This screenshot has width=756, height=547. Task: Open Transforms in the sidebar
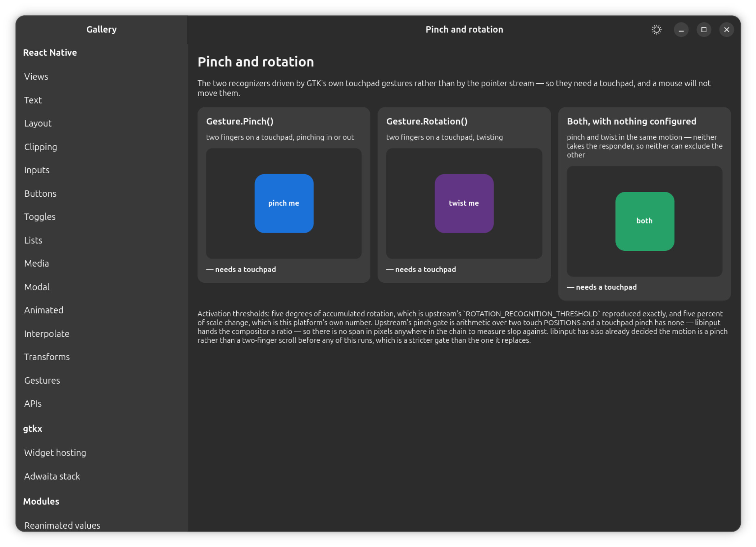(101, 357)
